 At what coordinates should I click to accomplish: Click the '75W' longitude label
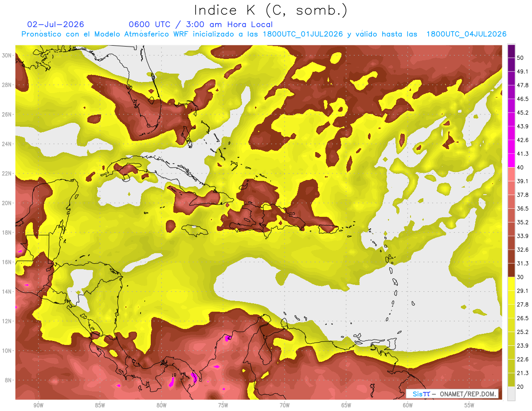(223, 405)
